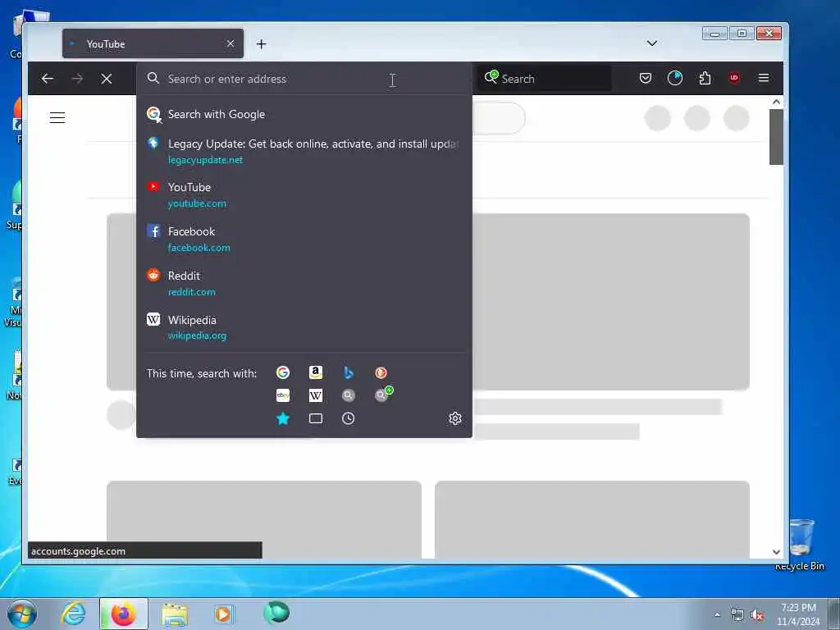Screen dimensions: 840x630
Task: Click Firefox taskbar button
Action: [x=123, y=614]
